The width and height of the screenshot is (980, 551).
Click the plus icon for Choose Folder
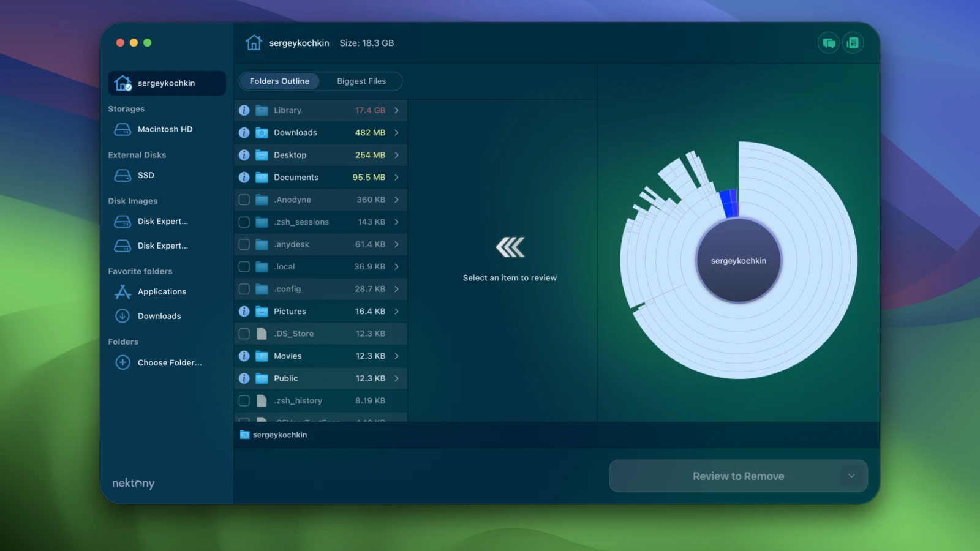point(123,362)
